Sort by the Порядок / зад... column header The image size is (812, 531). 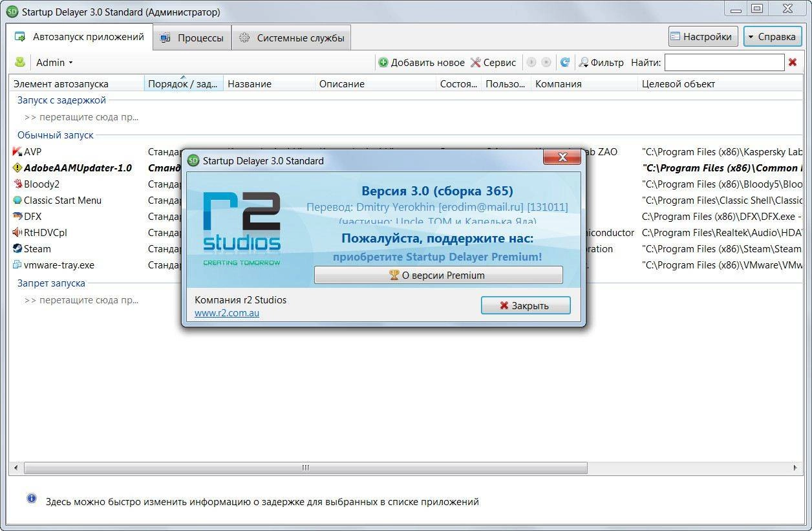[x=184, y=83]
